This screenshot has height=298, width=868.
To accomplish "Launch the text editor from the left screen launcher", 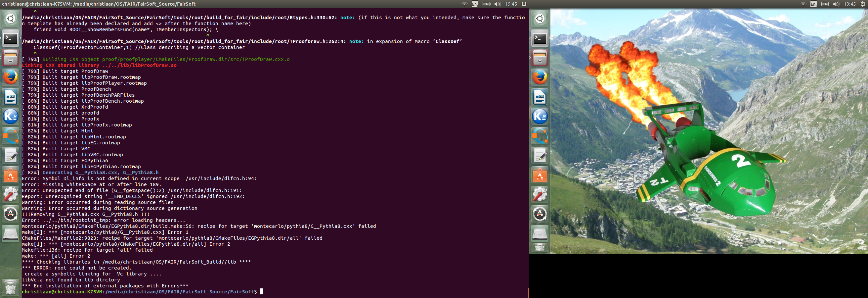I will pyautogui.click(x=11, y=155).
